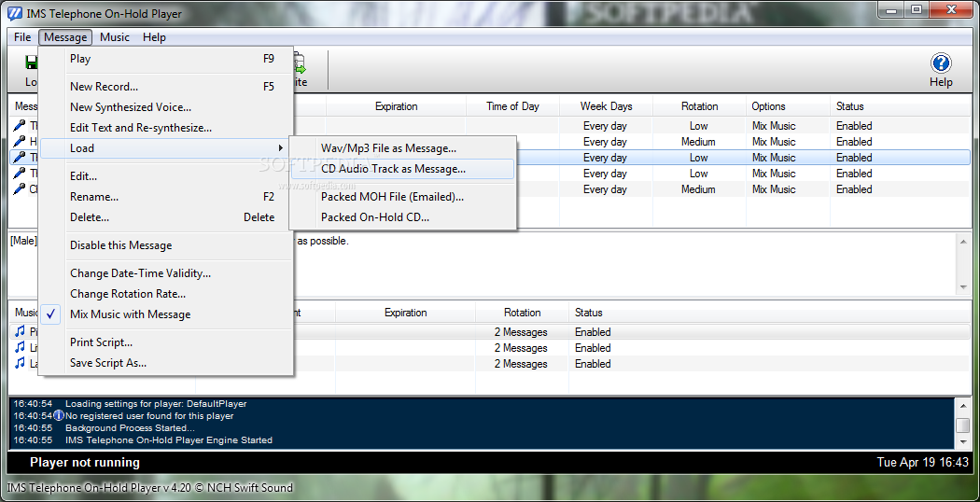Choose Disable this Message
The height and width of the screenshot is (502, 980).
120,245
